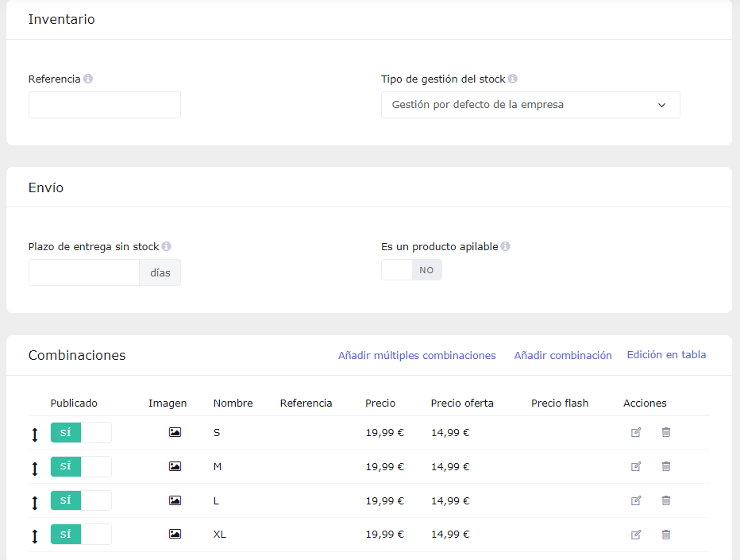Focus the Referencia input field
The width and height of the screenshot is (740, 560).
[x=105, y=105]
